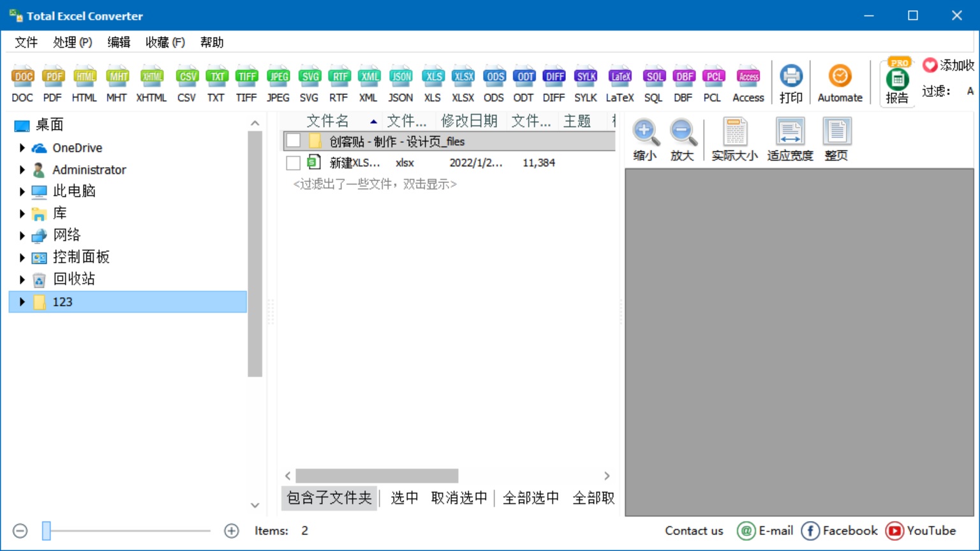Viewport: 980px width, 551px height.
Task: Convert to ODS format
Action: click(494, 84)
